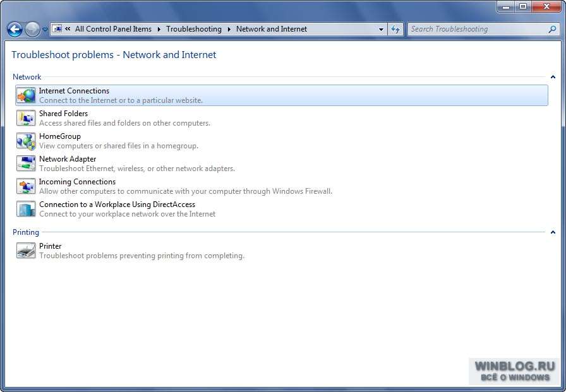Screen dimensions: 566x392
Task: Click the Shared Folders icon
Action: (x=26, y=118)
